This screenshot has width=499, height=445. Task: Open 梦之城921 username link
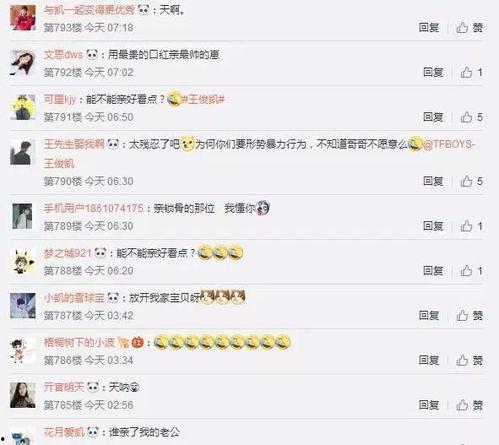pyautogui.click(x=67, y=253)
